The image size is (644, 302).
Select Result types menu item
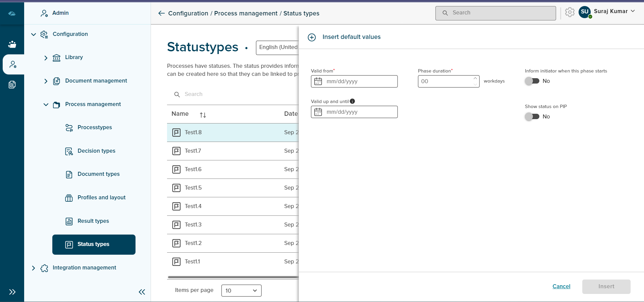[x=93, y=221]
